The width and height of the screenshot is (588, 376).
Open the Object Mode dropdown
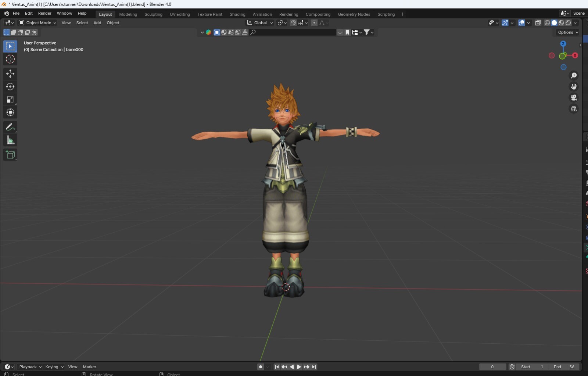point(37,23)
